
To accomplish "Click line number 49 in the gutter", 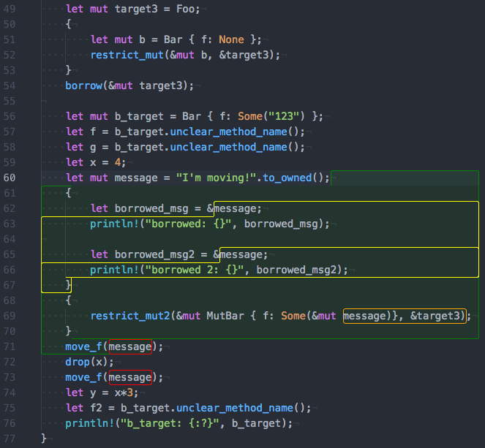I will click(10, 9).
